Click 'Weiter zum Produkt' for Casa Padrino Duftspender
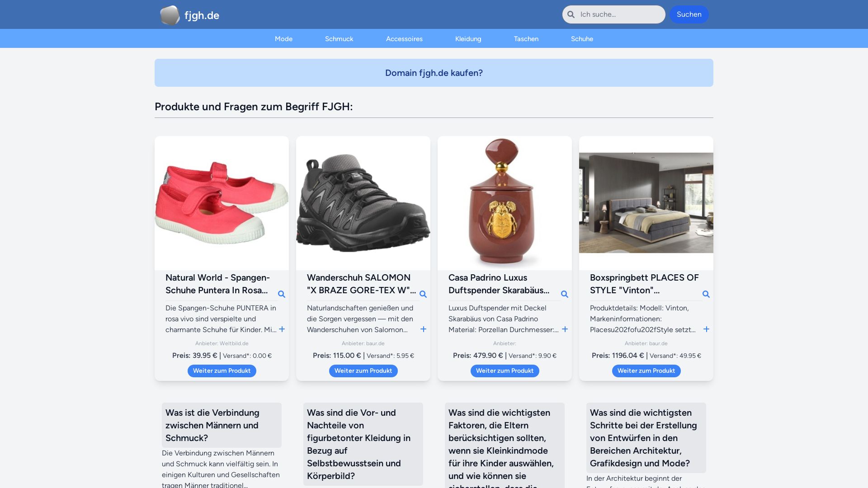This screenshot has height=488, width=868. [x=505, y=371]
